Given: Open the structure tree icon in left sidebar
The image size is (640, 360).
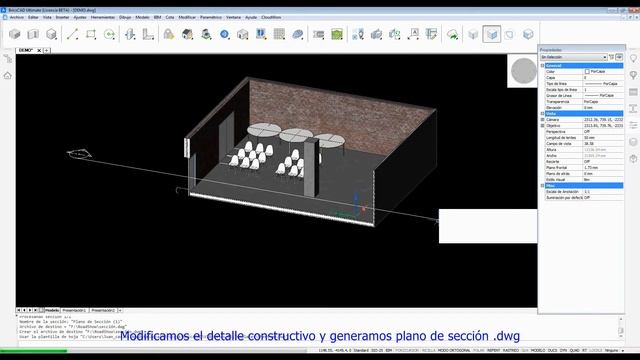Looking at the screenshot, I should pyautogui.click(x=8, y=59).
